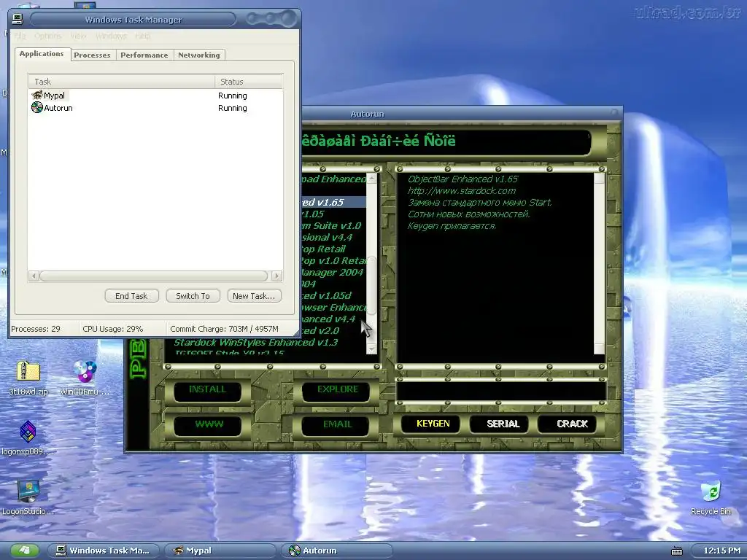Select Stardock WinStyles Enhanced v1.3 in list

pyautogui.click(x=256, y=343)
